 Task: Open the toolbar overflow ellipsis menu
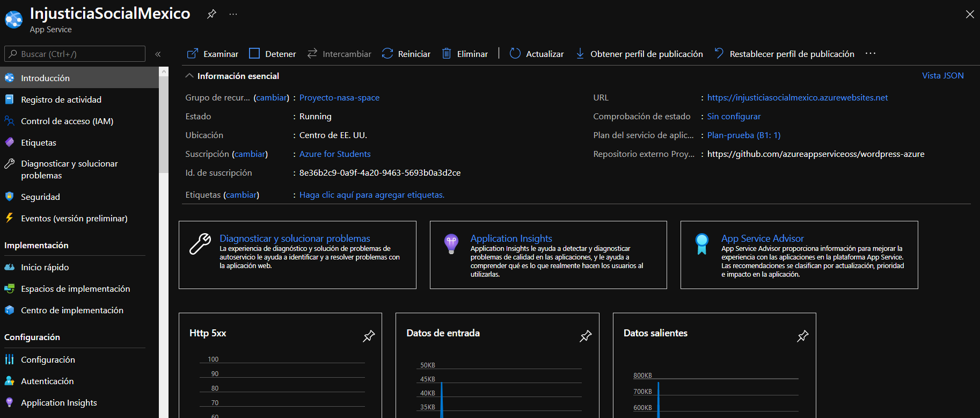[871, 54]
